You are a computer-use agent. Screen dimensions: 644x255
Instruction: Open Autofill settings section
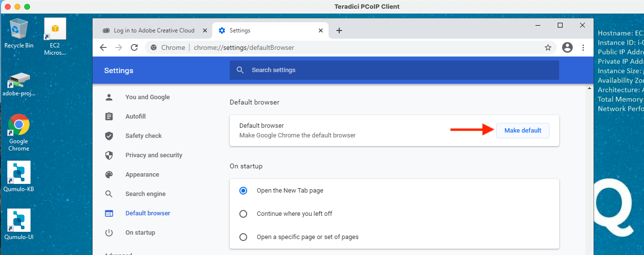pyautogui.click(x=135, y=117)
